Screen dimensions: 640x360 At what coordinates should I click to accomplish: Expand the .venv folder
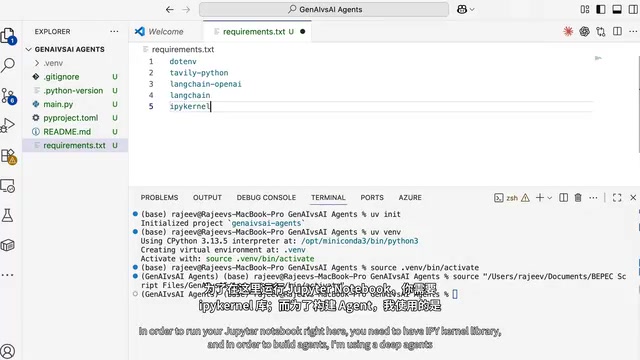coord(37,63)
